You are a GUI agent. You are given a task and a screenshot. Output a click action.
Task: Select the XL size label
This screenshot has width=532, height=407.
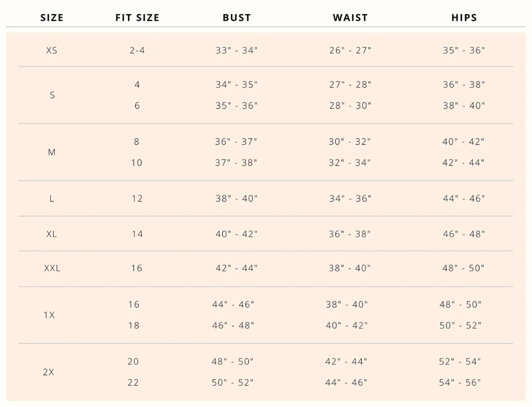[x=52, y=234]
